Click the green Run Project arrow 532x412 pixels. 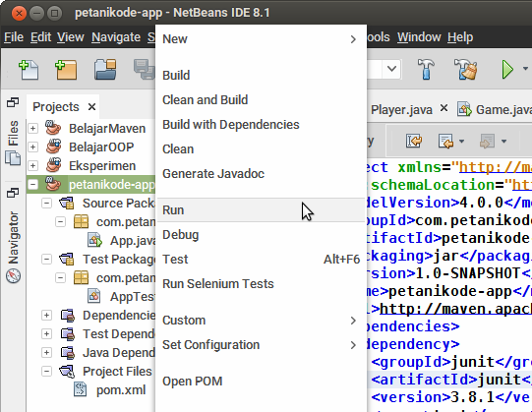pyautogui.click(x=507, y=69)
